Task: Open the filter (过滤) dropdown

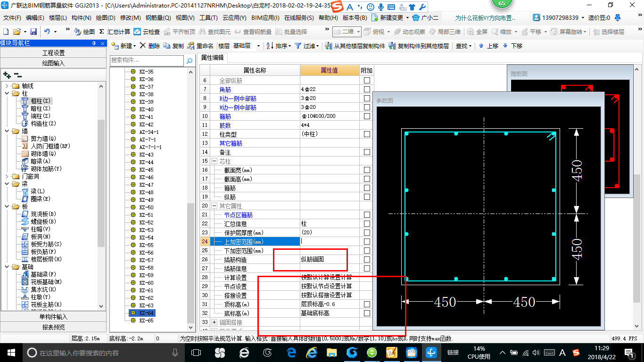Action: pos(307,46)
